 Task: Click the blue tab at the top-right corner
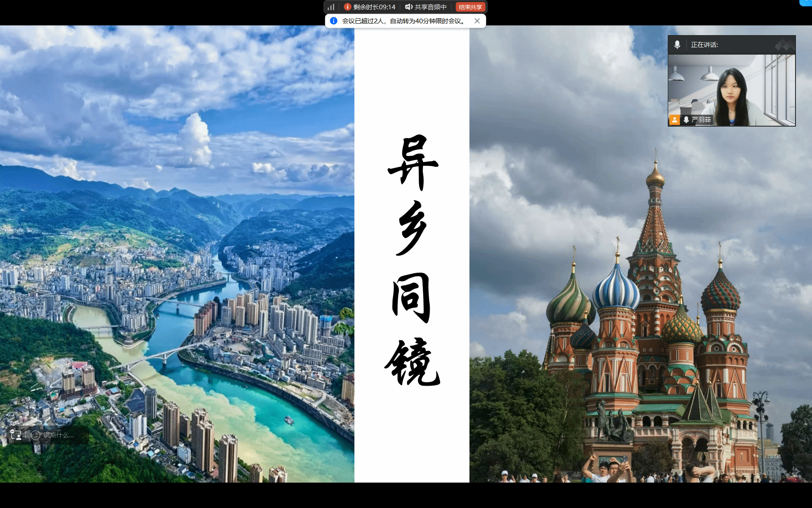[x=806, y=3]
